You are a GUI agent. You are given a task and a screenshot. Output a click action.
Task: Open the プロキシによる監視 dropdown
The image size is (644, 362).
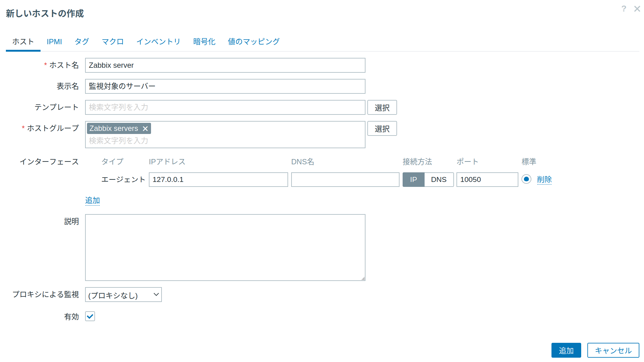(123, 295)
